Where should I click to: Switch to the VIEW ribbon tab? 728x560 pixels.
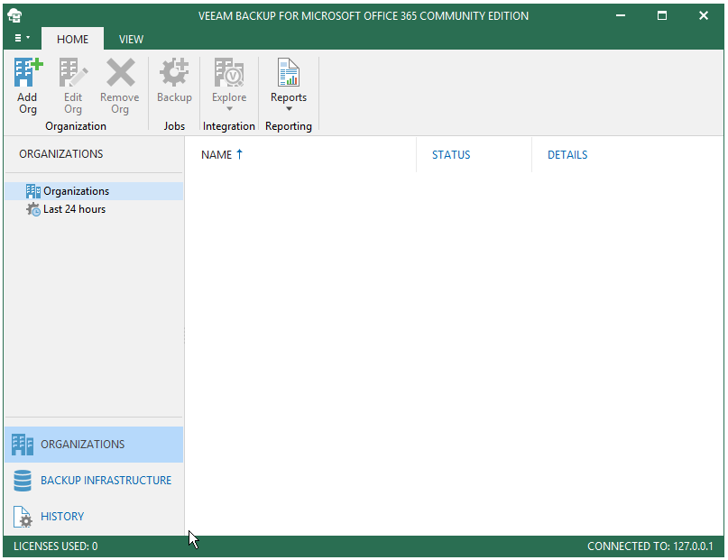tap(131, 40)
